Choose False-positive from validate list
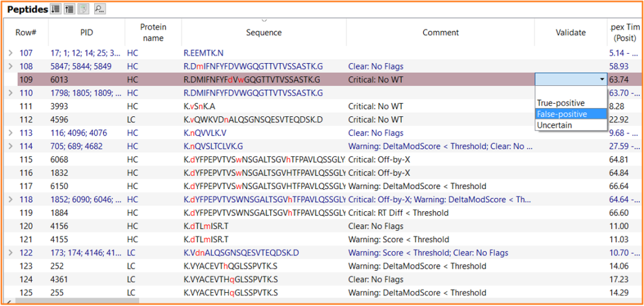Image resolution: width=644 pixels, height=306 pixels. click(x=571, y=114)
